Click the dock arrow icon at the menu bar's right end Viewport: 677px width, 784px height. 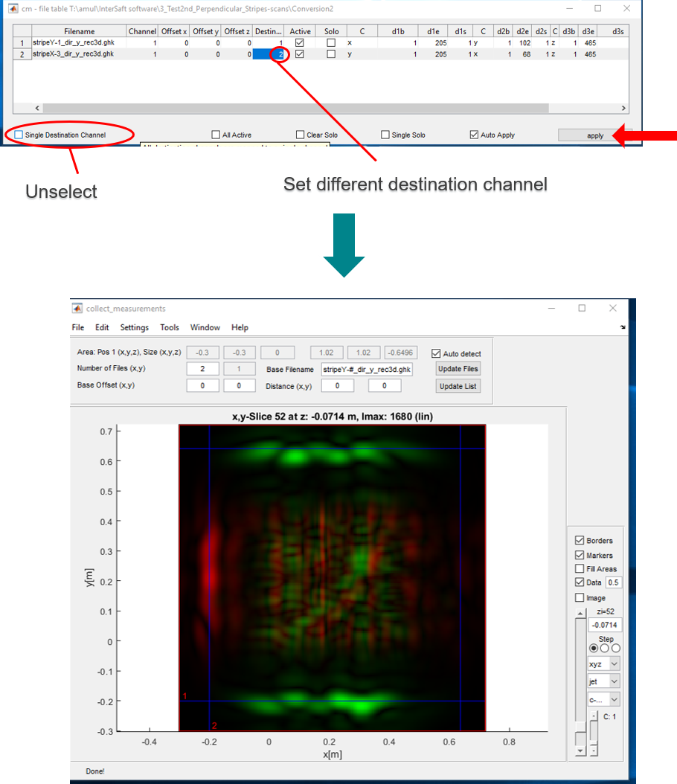[x=623, y=327]
